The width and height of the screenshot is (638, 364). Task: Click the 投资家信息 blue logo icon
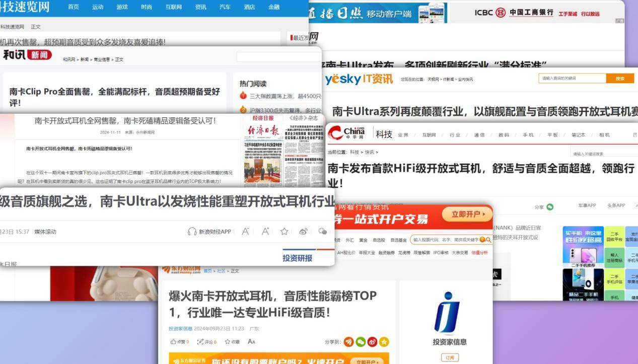point(447,313)
